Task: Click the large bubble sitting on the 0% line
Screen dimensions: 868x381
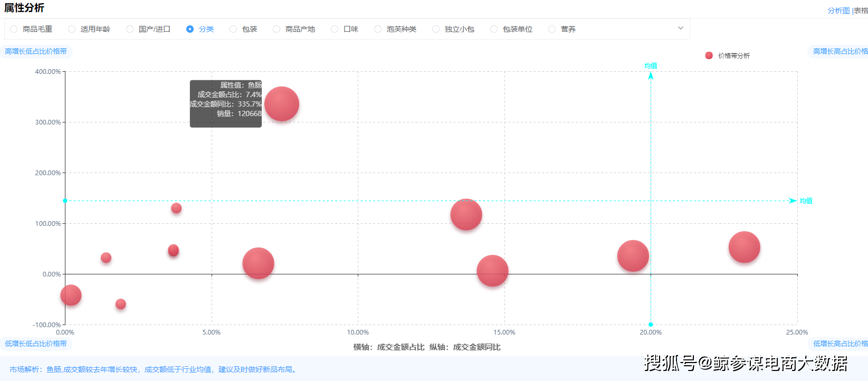Action: coord(492,271)
